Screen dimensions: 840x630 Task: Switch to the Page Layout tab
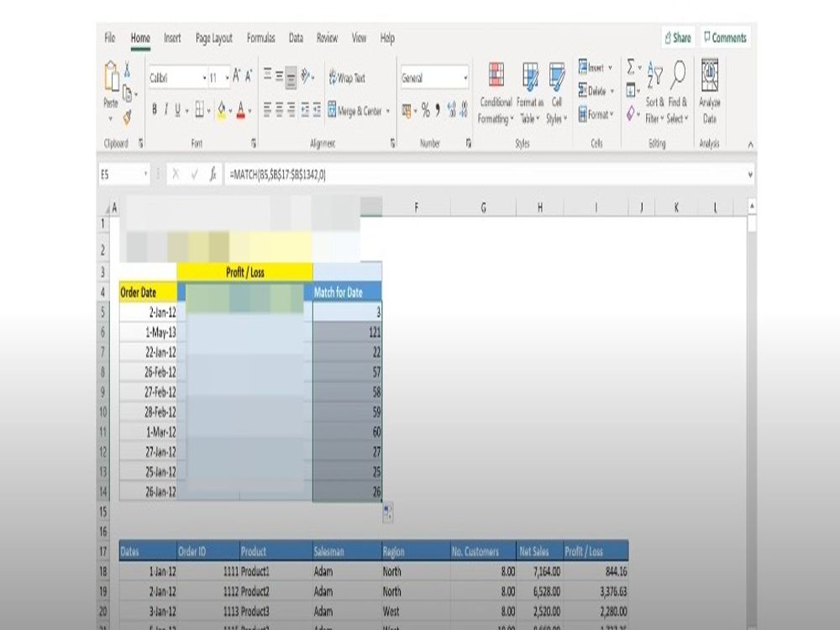click(x=213, y=38)
